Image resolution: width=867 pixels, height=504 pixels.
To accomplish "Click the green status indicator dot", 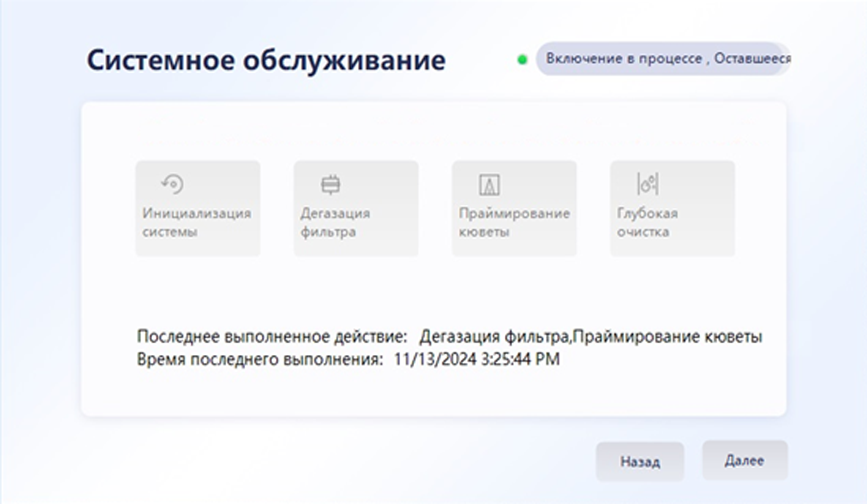I will (x=522, y=60).
